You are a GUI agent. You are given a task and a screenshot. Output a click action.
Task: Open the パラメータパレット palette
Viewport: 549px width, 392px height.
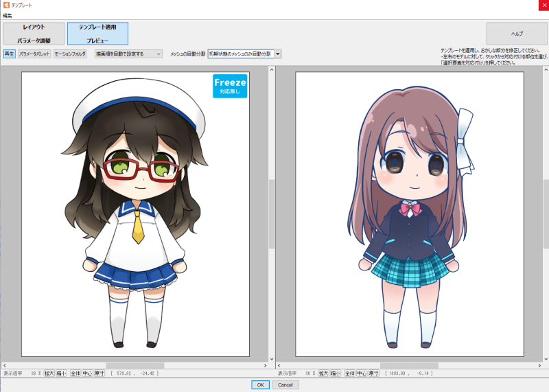coord(34,54)
